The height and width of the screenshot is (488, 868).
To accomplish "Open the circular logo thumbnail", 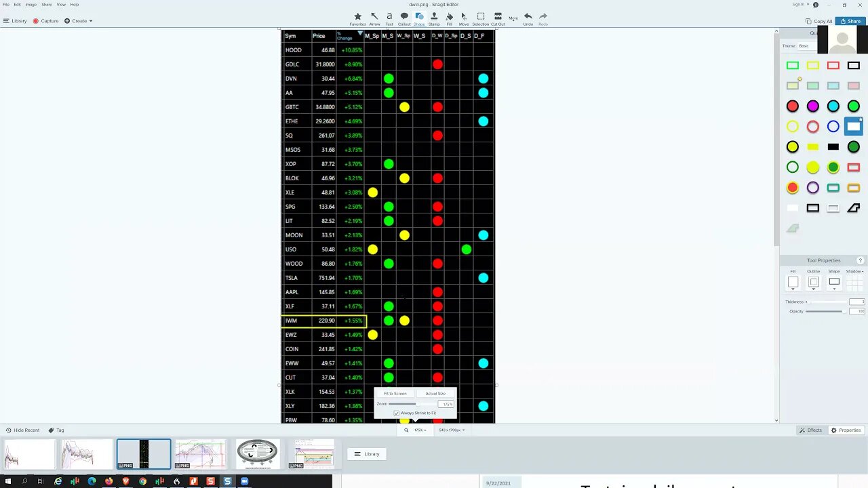I will click(257, 454).
